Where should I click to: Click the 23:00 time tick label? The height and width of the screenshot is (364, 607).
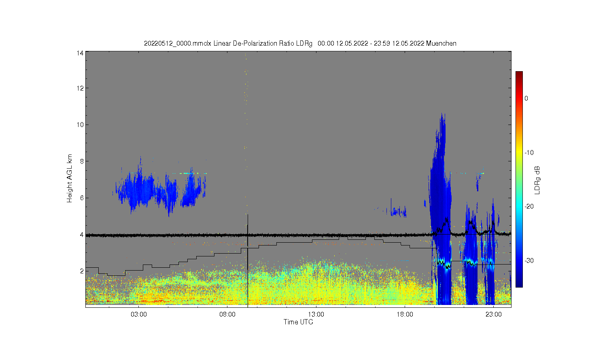click(493, 315)
